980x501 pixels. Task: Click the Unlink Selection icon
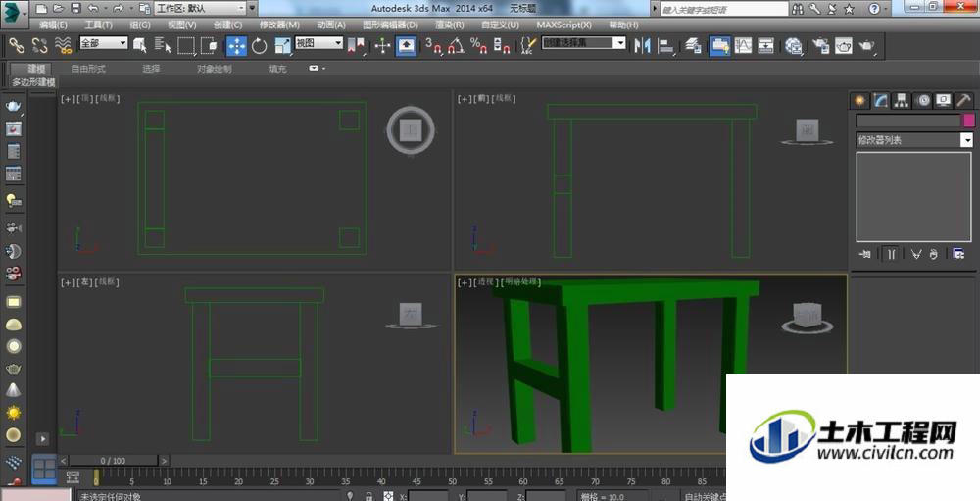40,45
